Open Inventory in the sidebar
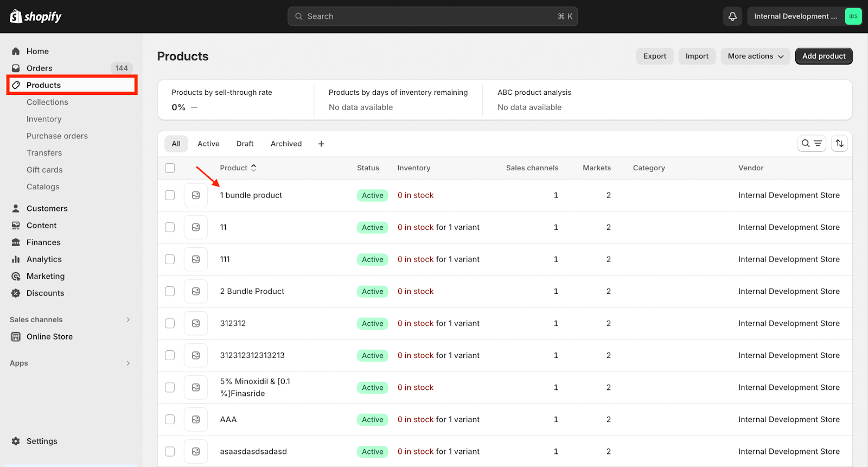 44,119
